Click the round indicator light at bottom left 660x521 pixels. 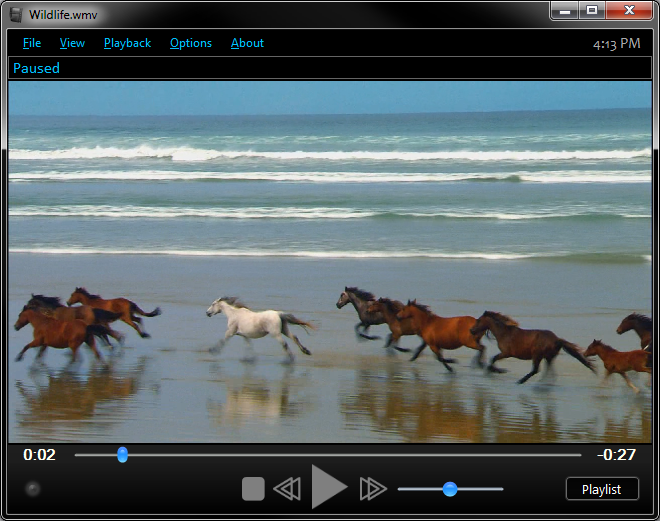33,488
